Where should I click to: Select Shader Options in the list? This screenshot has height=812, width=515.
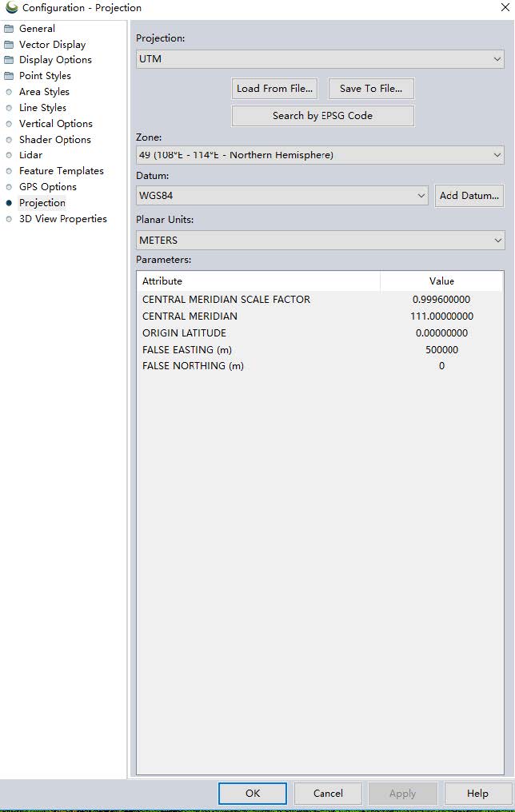pos(54,139)
